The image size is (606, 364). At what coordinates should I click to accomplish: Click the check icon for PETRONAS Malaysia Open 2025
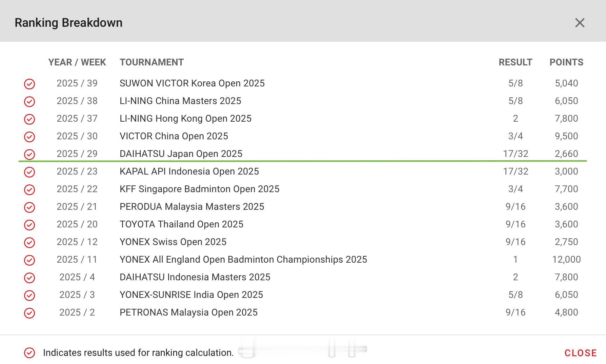(29, 313)
